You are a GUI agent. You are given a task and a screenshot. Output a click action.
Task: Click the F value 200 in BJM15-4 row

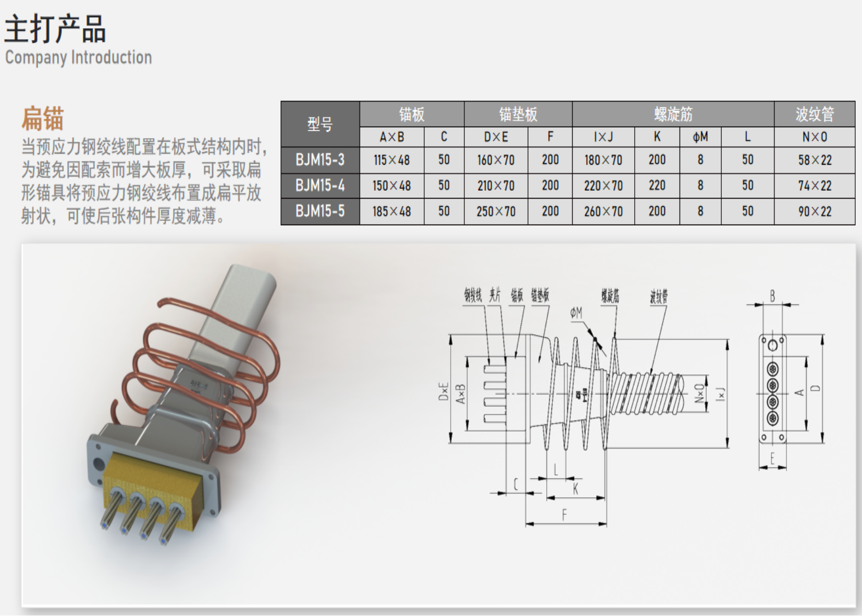click(x=550, y=186)
